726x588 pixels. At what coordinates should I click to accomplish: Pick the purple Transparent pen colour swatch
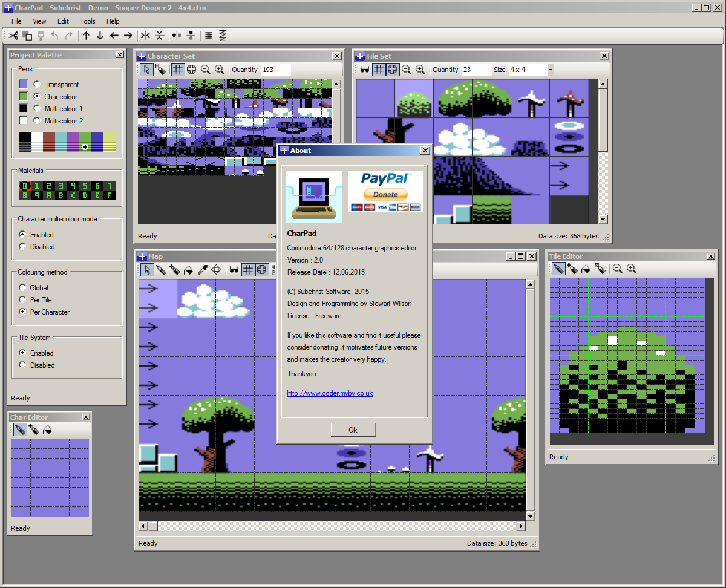(x=24, y=84)
